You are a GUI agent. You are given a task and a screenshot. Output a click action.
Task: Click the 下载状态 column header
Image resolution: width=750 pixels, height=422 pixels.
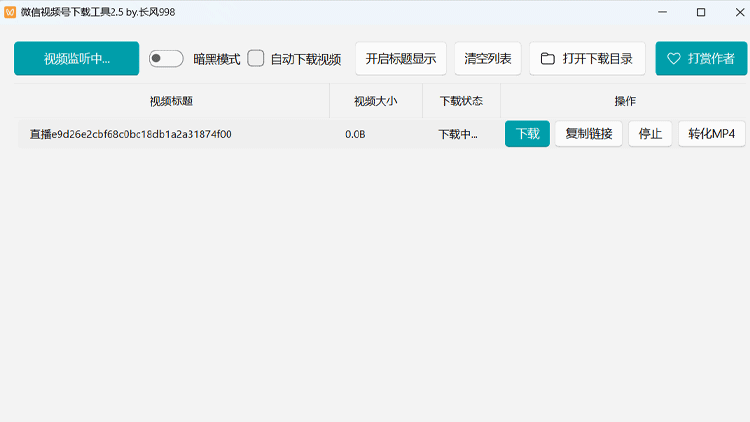[x=461, y=102]
